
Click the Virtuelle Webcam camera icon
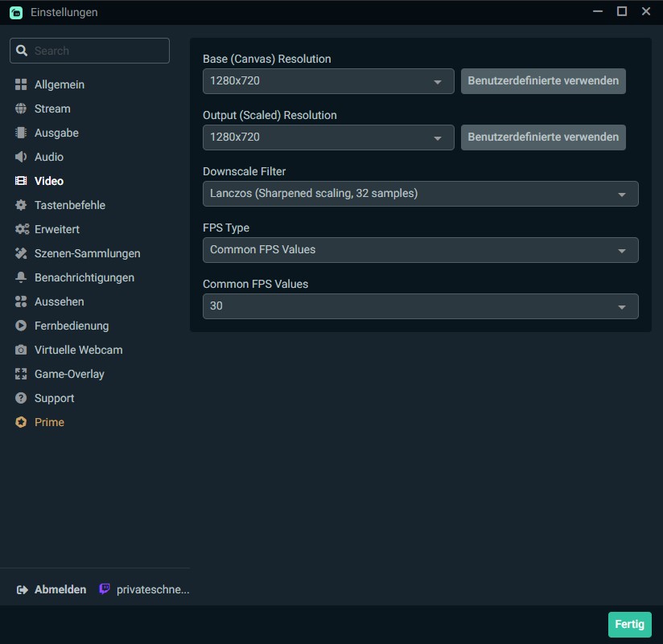pos(21,350)
